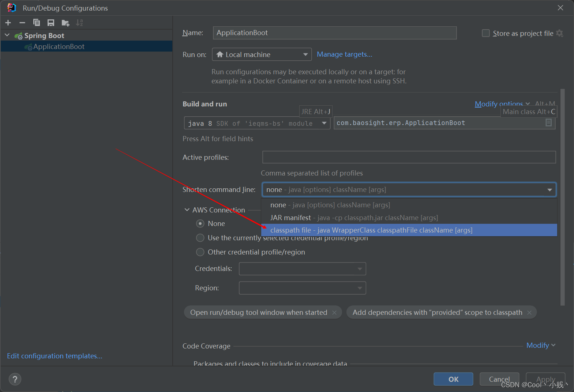Confirm with the OK button
Image resolution: width=574 pixels, height=392 pixels.
point(453,379)
